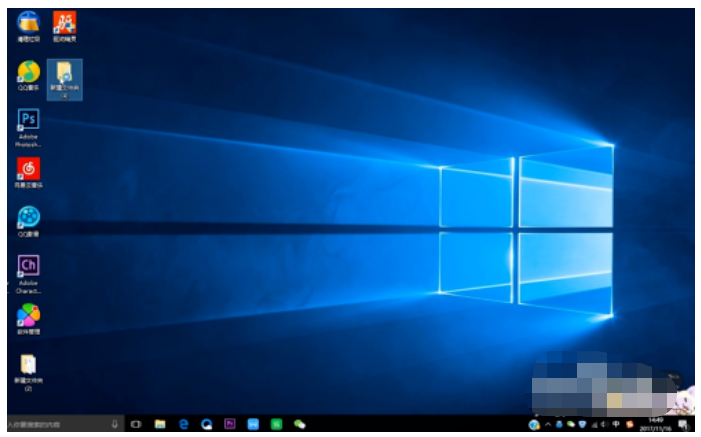Image resolution: width=701 pixels, height=437 pixels.
Task: Open the NetEase Cloud Music shortcut
Action: (29, 168)
